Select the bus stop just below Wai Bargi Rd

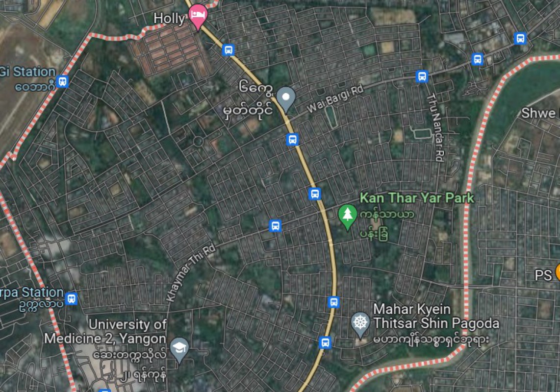click(x=292, y=139)
